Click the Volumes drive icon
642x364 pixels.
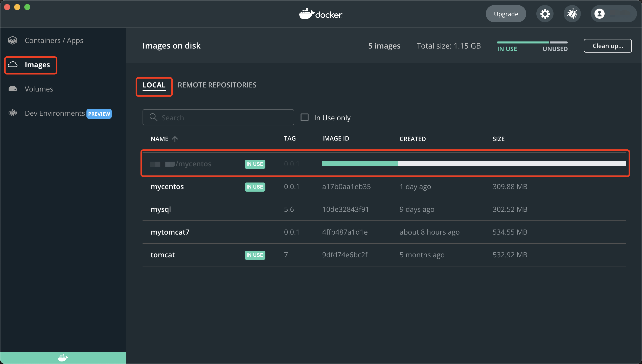(13, 89)
